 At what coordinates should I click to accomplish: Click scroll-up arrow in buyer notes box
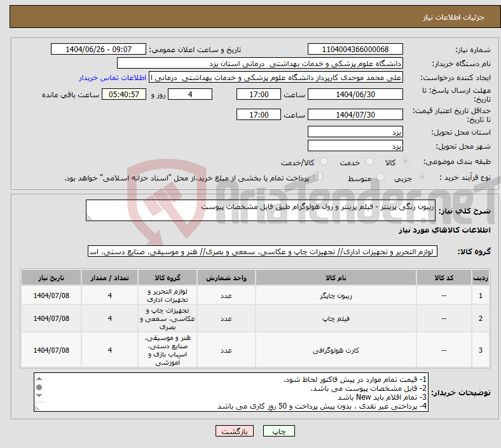pos(39,379)
